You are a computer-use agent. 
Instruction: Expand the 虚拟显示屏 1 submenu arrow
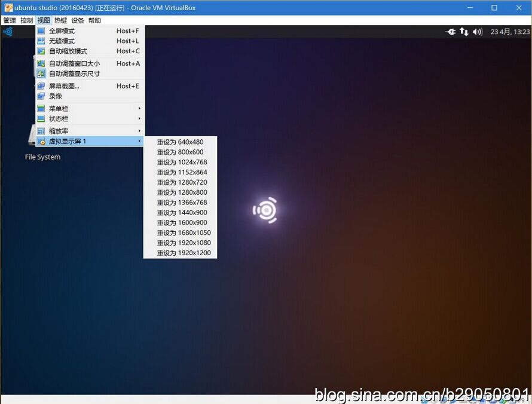(139, 141)
